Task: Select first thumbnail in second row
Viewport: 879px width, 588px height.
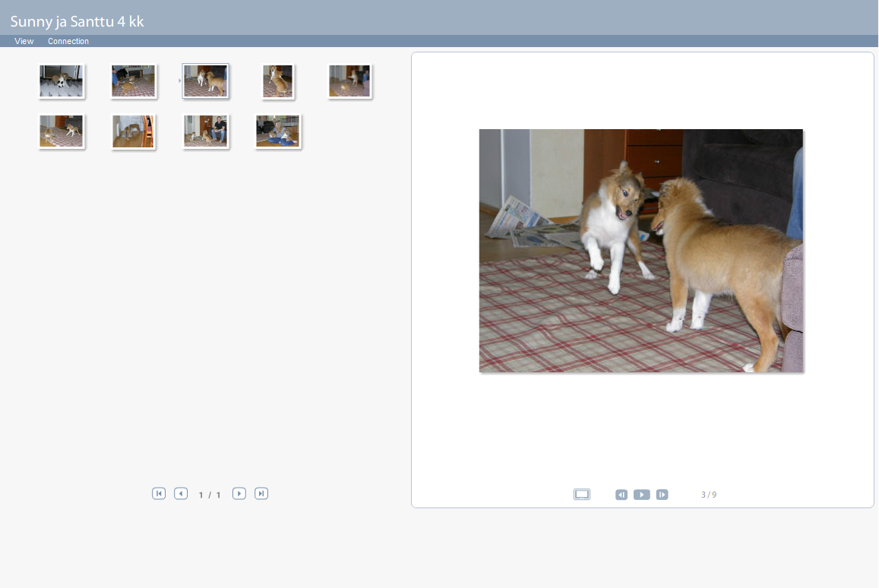Action: coord(61,131)
